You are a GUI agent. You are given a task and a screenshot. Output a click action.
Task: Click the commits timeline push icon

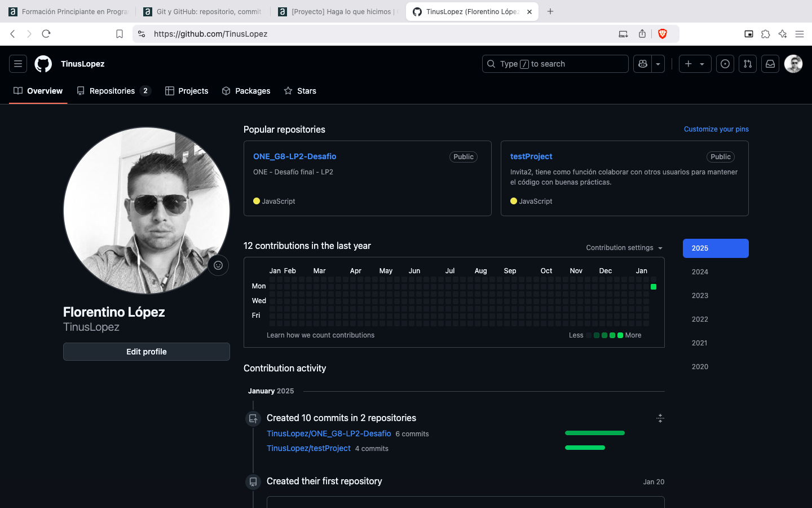(253, 419)
